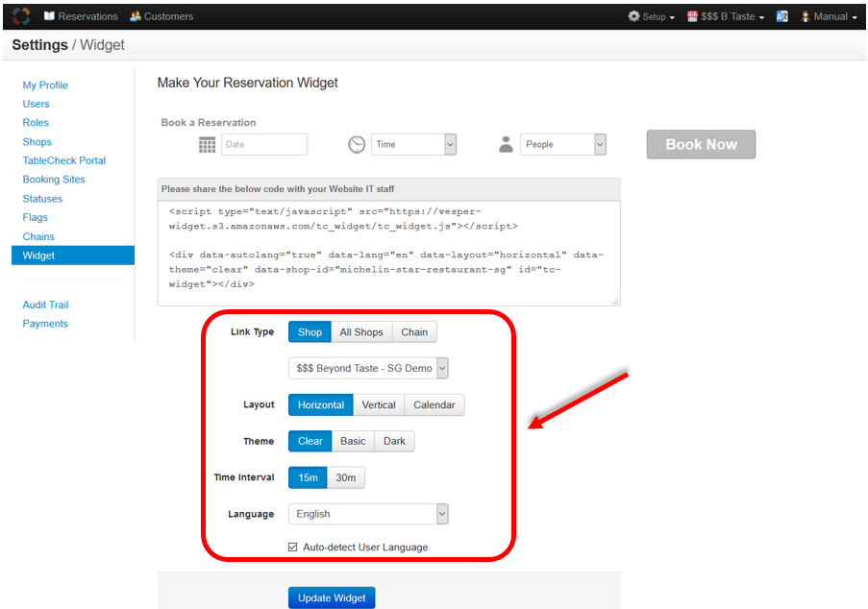Select the Widget sidebar item
Viewport: 868px width, 609px height.
tap(73, 256)
